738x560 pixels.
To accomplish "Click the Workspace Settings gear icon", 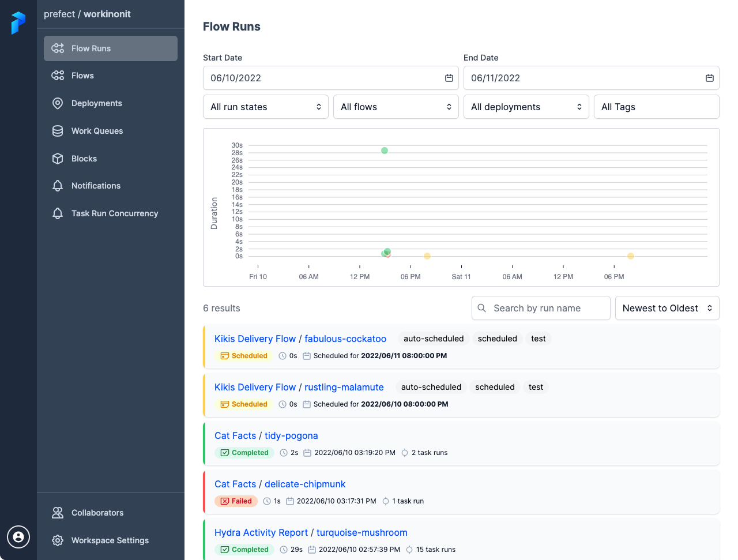I will tap(58, 540).
